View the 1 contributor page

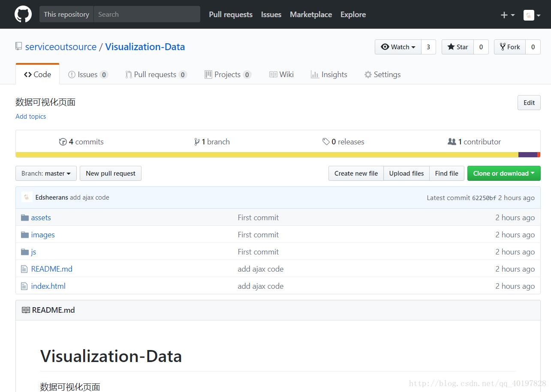coord(474,142)
